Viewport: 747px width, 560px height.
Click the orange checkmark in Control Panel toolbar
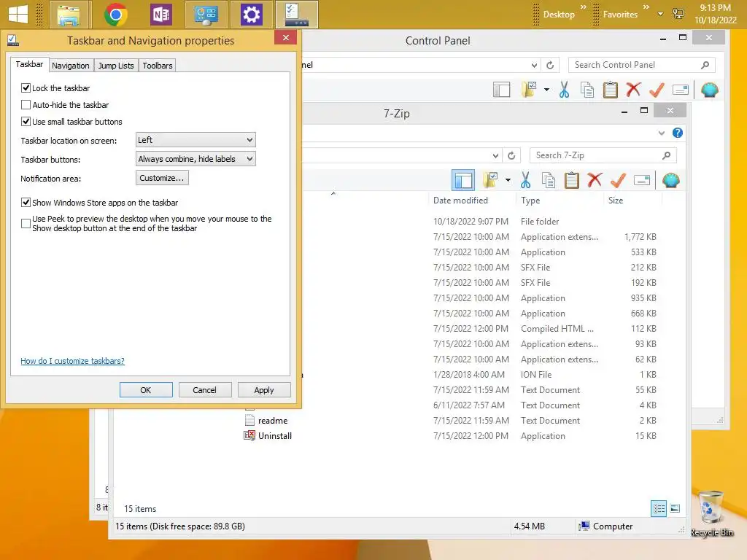click(x=657, y=90)
